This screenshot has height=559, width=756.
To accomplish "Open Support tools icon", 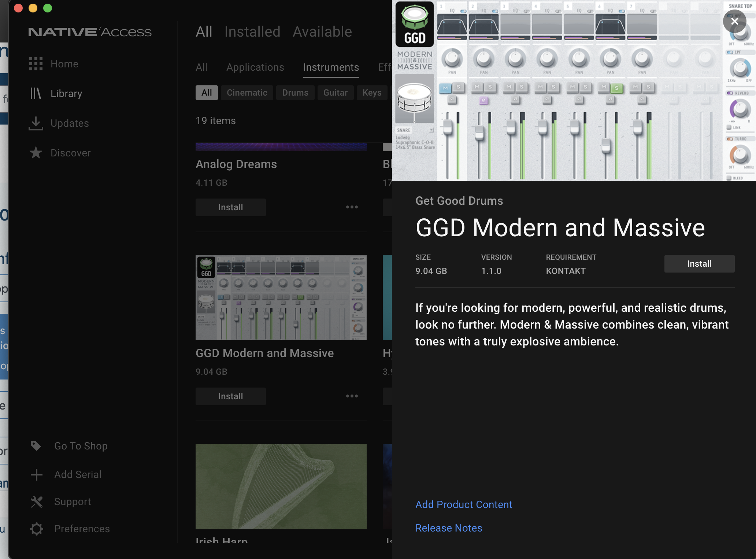I will coord(37,501).
